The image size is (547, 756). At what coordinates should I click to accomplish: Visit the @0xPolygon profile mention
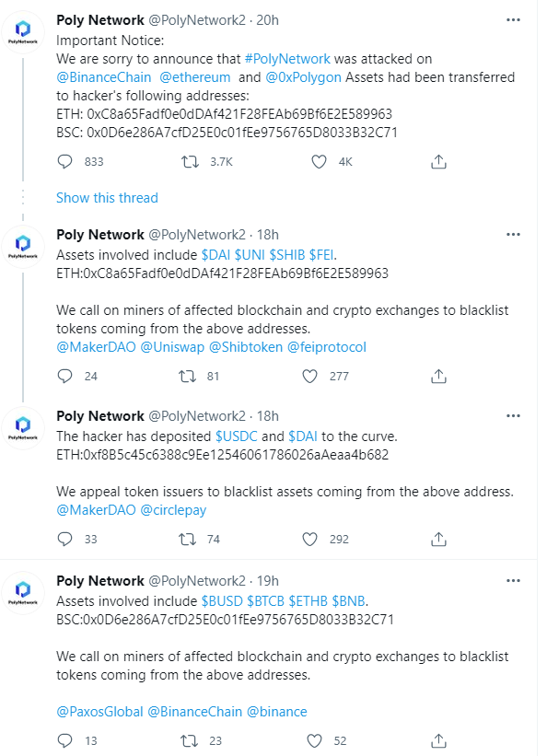(303, 77)
